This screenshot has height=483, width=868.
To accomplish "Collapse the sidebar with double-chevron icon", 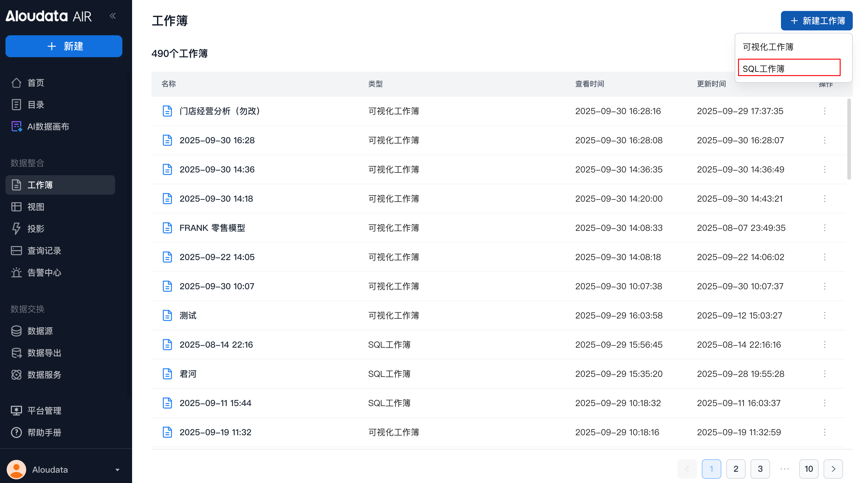I will click(113, 16).
